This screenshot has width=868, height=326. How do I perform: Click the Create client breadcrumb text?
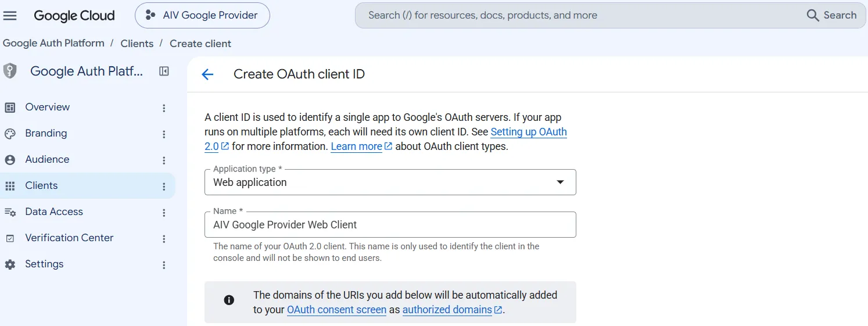tap(200, 44)
